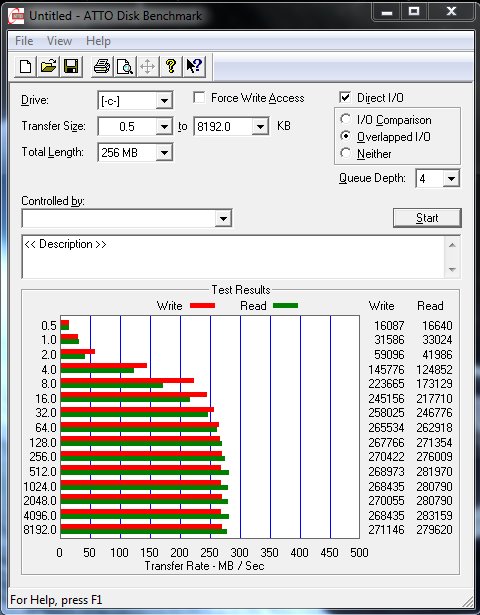Start the benchmark with Start button
The height and width of the screenshot is (615, 480).
click(x=427, y=218)
